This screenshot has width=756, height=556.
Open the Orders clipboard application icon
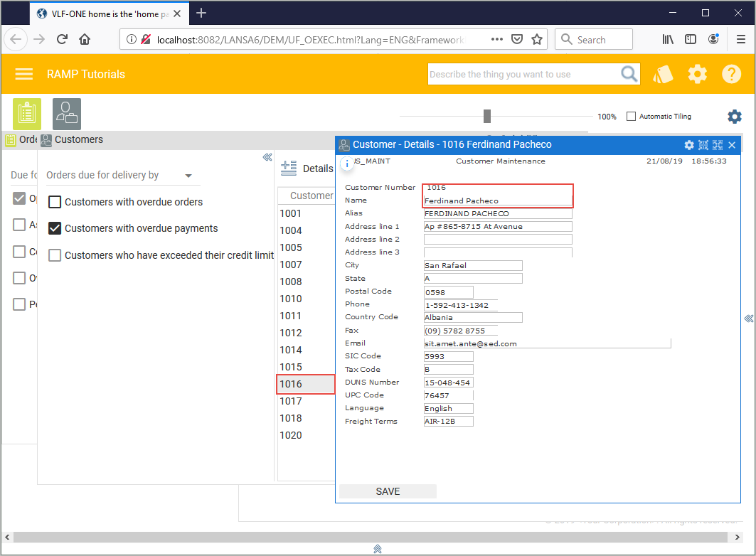tap(27, 114)
